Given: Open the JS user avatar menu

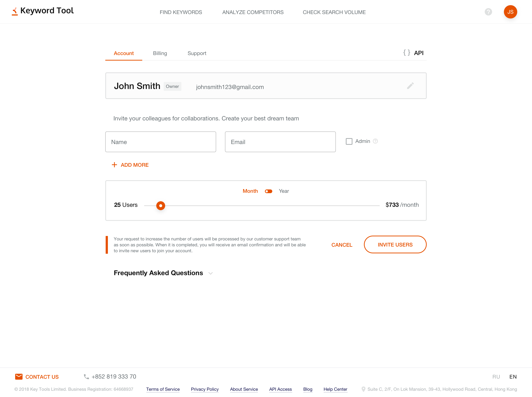Looking at the screenshot, I should tap(510, 12).
